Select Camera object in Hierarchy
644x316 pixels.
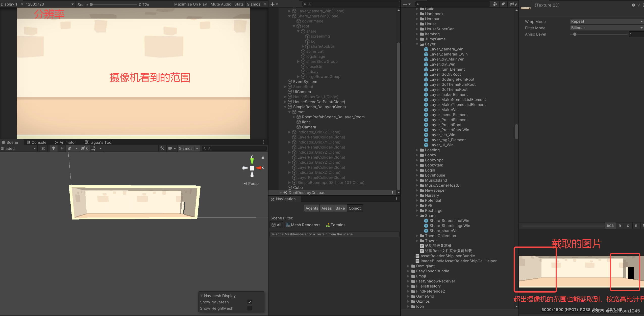coord(309,127)
